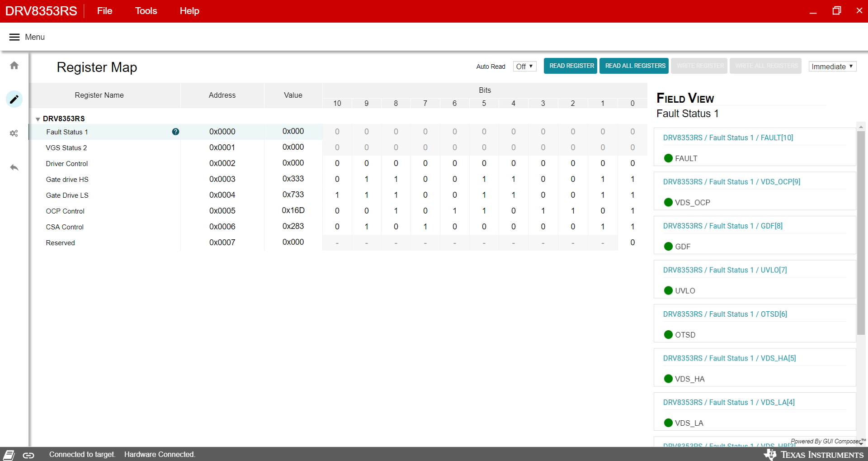Open the File menu
The width and height of the screenshot is (868, 461).
104,11
